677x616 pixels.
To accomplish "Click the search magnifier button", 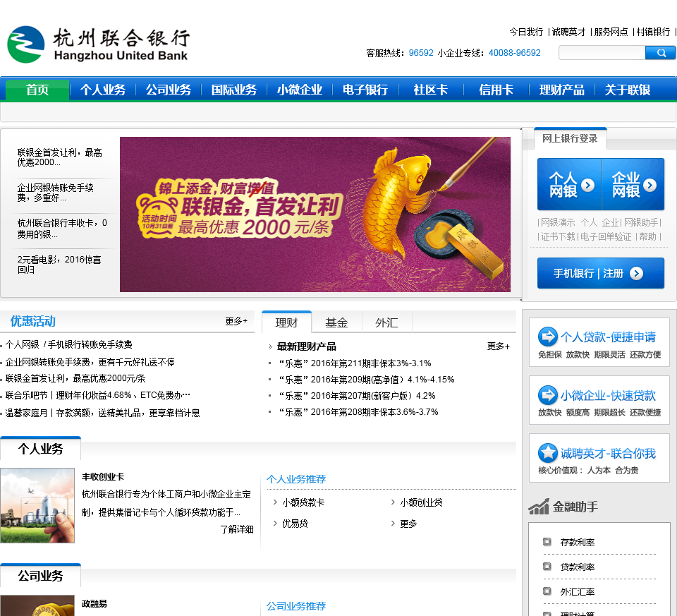I will [x=660, y=53].
